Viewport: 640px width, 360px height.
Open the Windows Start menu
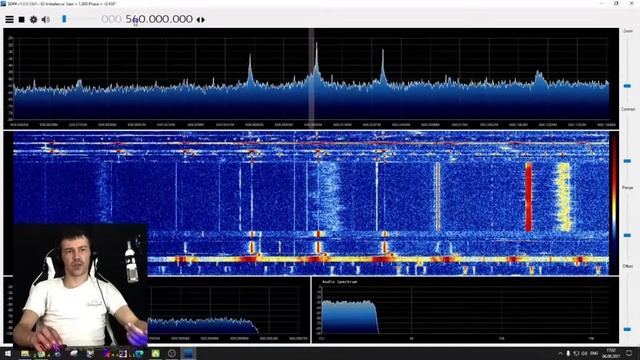click(x=7, y=353)
